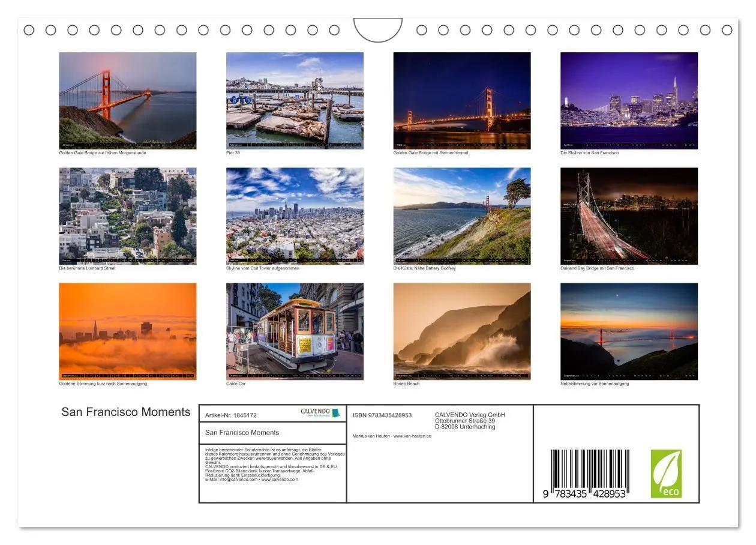Click the barcode number 9 783435 428953

pos(584,493)
